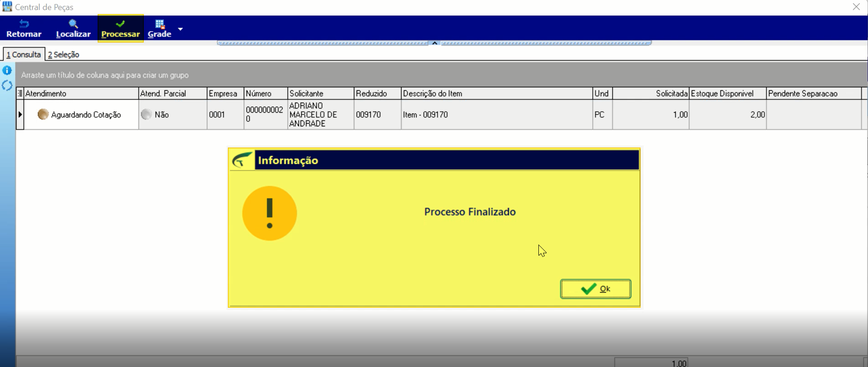Close the Central de Peças window

click(x=856, y=7)
